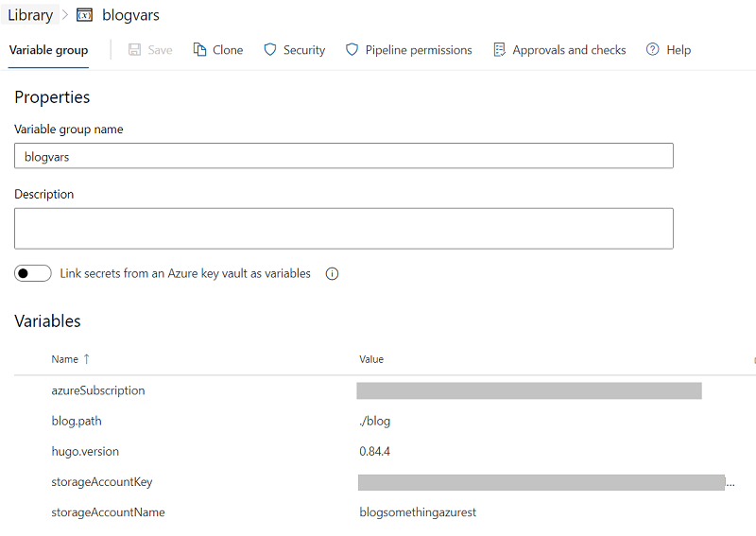Screen dimensions: 756x536
Task: Switch to the Variable group tab
Action: [x=48, y=50]
